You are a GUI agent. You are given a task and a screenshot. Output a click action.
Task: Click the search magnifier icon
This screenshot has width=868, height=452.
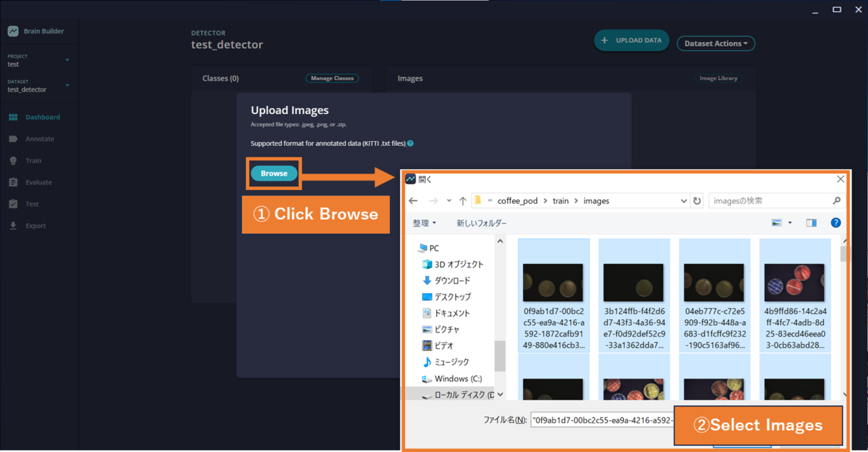point(836,201)
